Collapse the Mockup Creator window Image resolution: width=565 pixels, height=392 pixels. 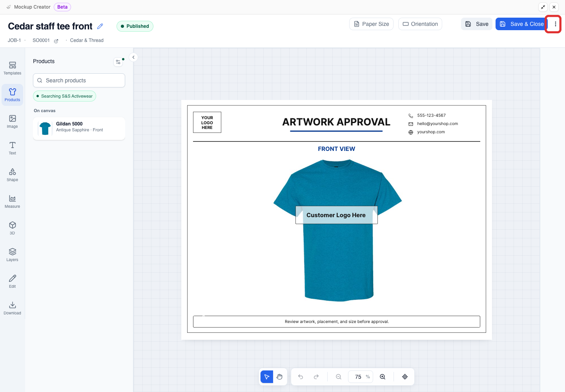coord(543,7)
